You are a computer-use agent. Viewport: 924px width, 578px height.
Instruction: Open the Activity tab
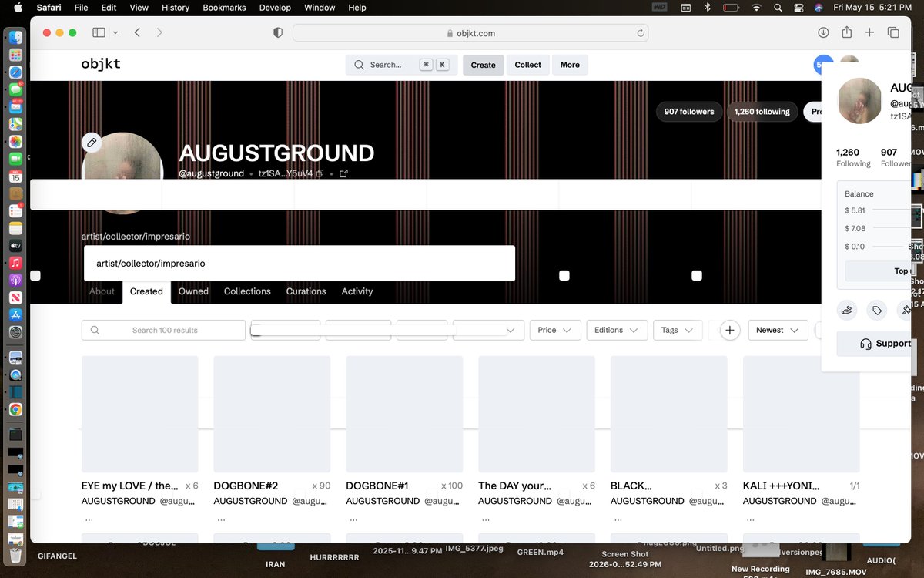(x=357, y=291)
